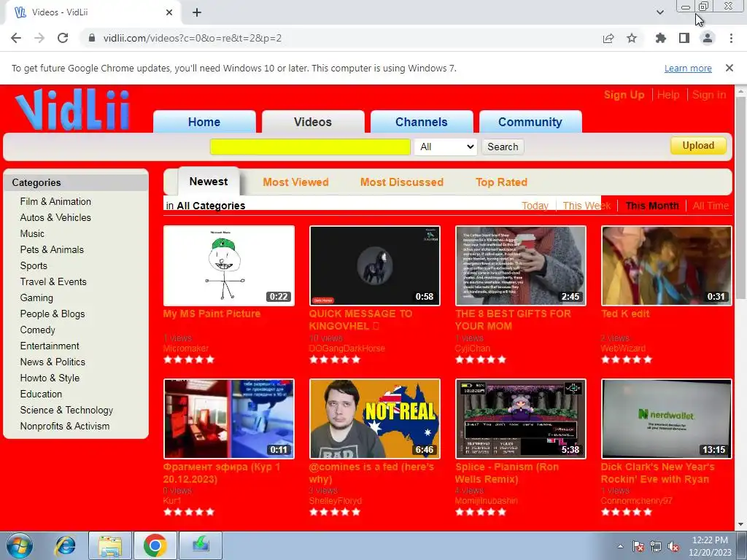The image size is (747, 560).
Task: Open the Help link
Action: 668,95
